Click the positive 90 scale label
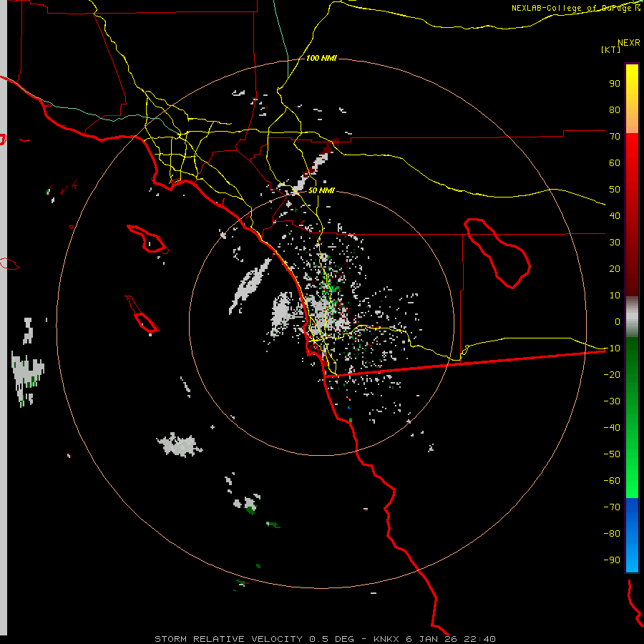Image resolution: width=644 pixels, height=644 pixels. point(615,84)
